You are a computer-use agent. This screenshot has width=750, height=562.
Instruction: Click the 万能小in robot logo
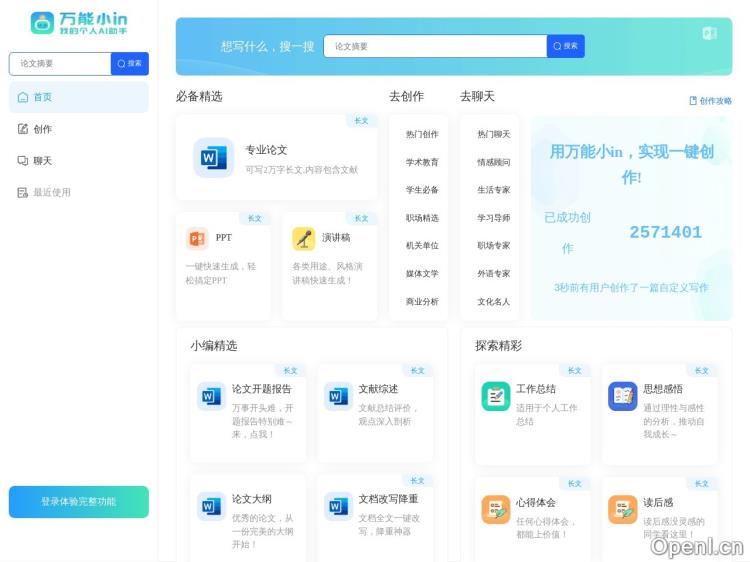point(42,23)
